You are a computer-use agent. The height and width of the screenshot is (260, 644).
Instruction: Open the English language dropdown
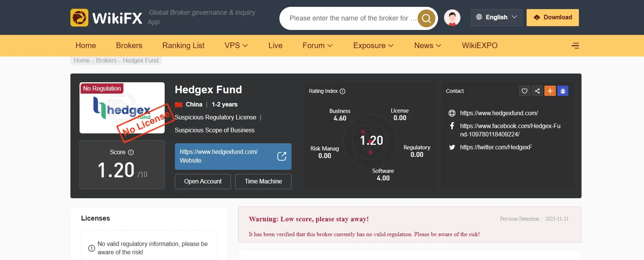(496, 17)
